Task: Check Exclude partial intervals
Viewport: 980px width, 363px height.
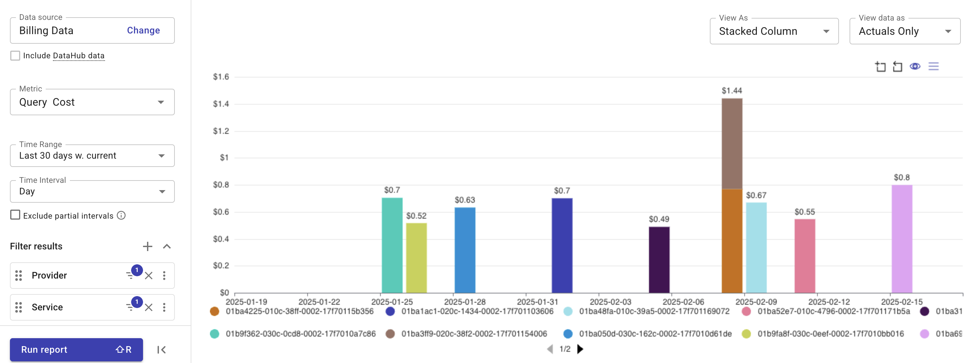Action: (x=15, y=215)
